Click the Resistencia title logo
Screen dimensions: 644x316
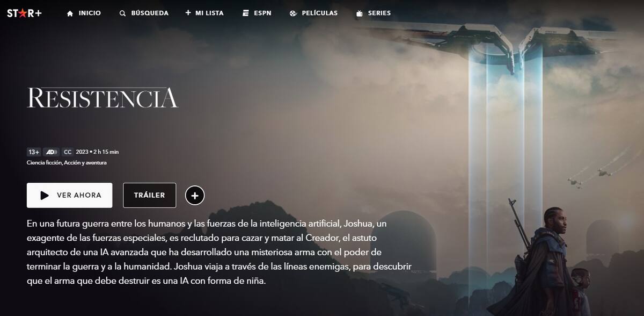click(103, 98)
